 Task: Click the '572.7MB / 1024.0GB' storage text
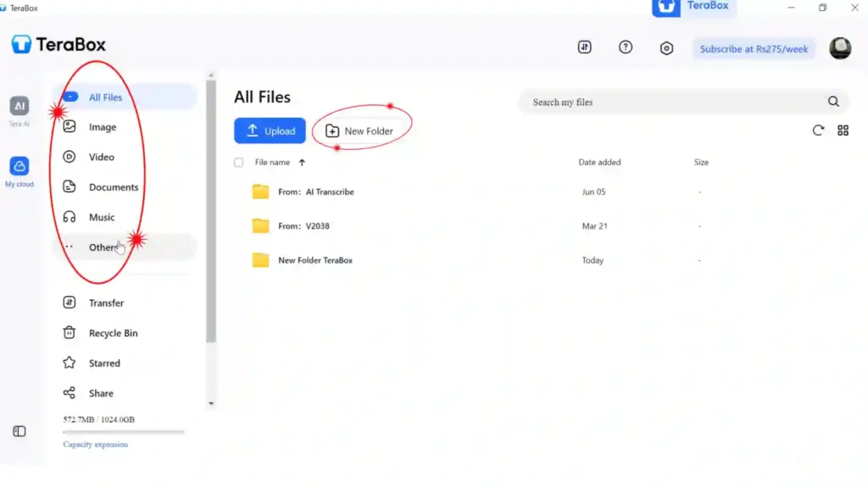(98, 419)
